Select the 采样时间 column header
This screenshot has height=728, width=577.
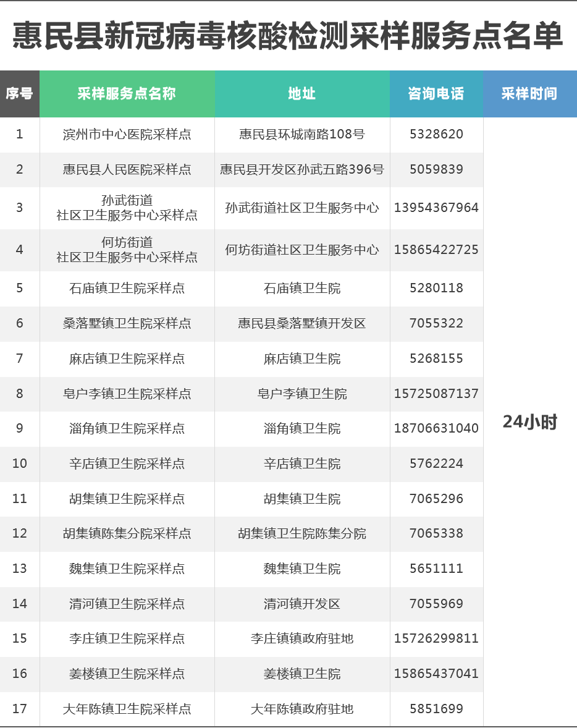point(529,93)
